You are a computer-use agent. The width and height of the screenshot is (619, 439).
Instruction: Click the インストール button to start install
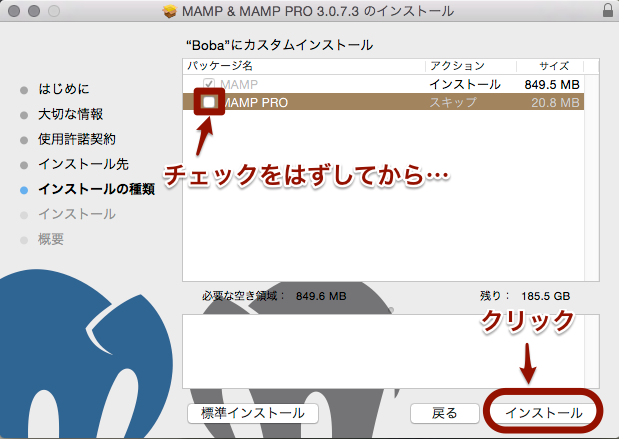[543, 413]
